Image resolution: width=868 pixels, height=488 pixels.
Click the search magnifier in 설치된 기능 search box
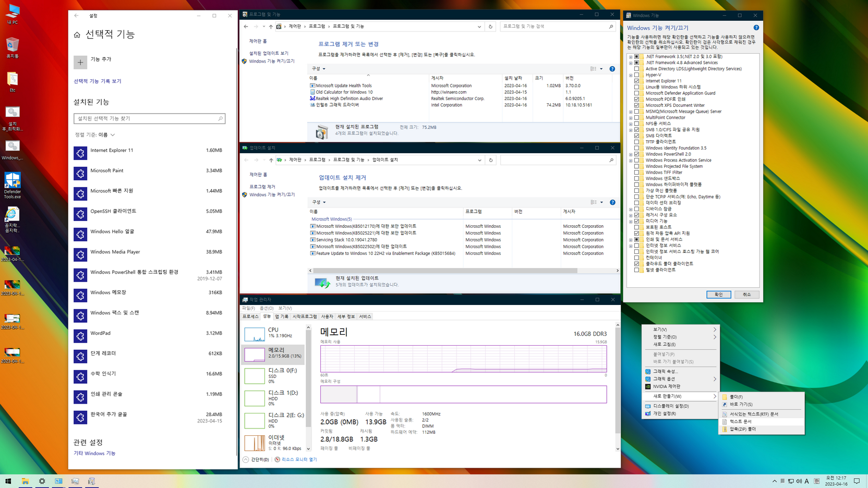220,119
